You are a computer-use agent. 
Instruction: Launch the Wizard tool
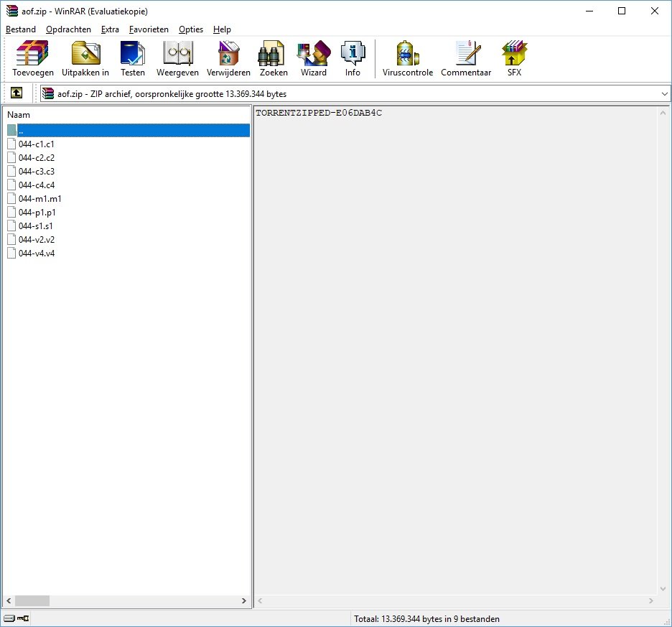point(313,59)
